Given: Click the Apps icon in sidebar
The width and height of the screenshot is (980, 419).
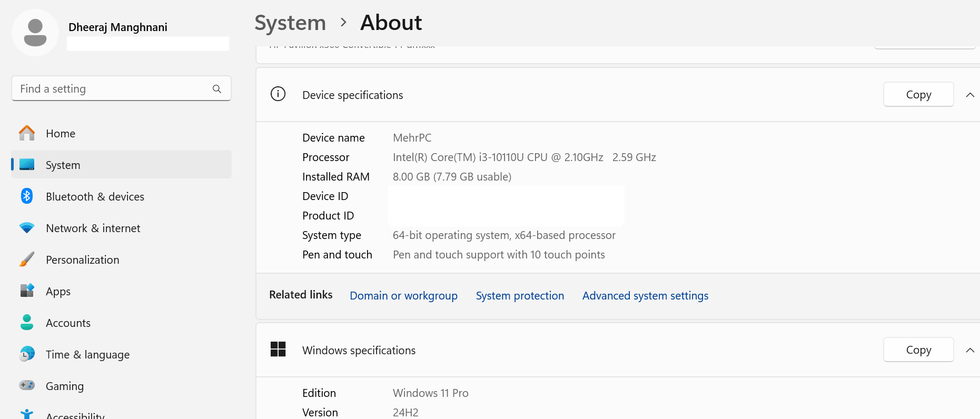Looking at the screenshot, I should [27, 291].
